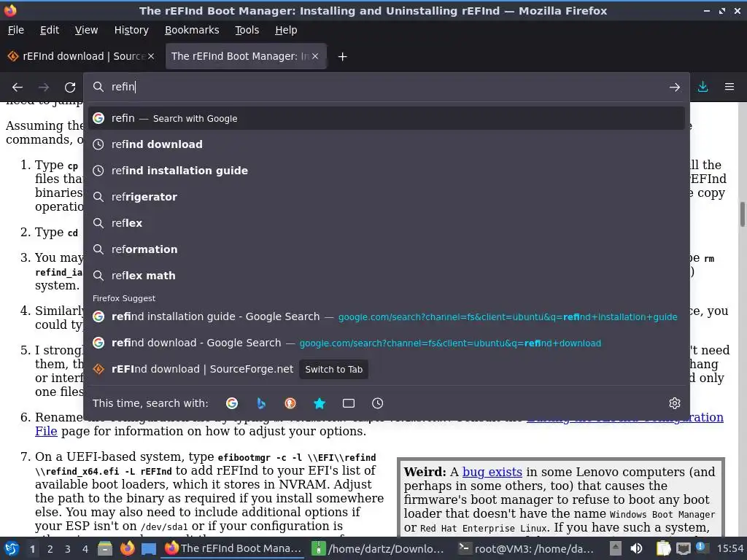Screen dimensions: 747x560
Task: Click the page vertical scrollbar thumb
Action: [742, 215]
